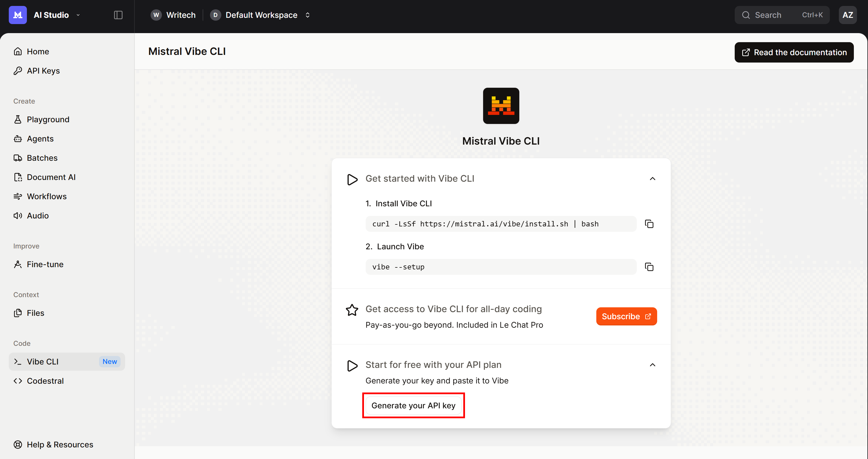The height and width of the screenshot is (459, 868).
Task: Select Playground from the sidebar
Action: coord(48,119)
